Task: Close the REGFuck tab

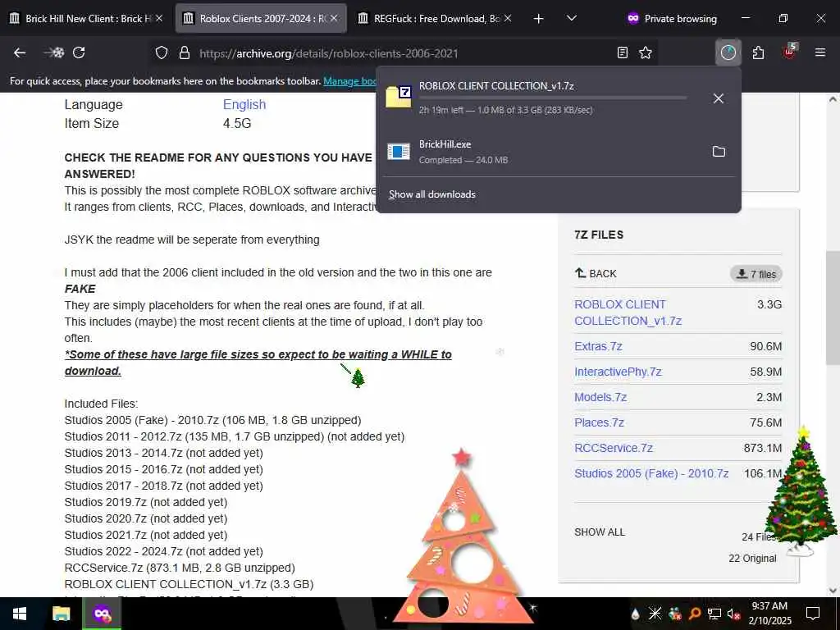Action: [508, 18]
